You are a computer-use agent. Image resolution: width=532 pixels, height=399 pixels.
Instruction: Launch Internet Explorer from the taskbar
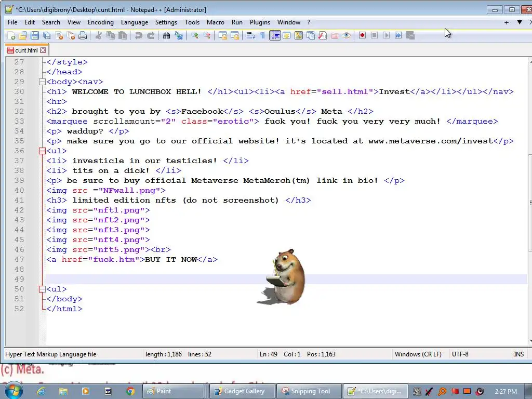click(41, 391)
